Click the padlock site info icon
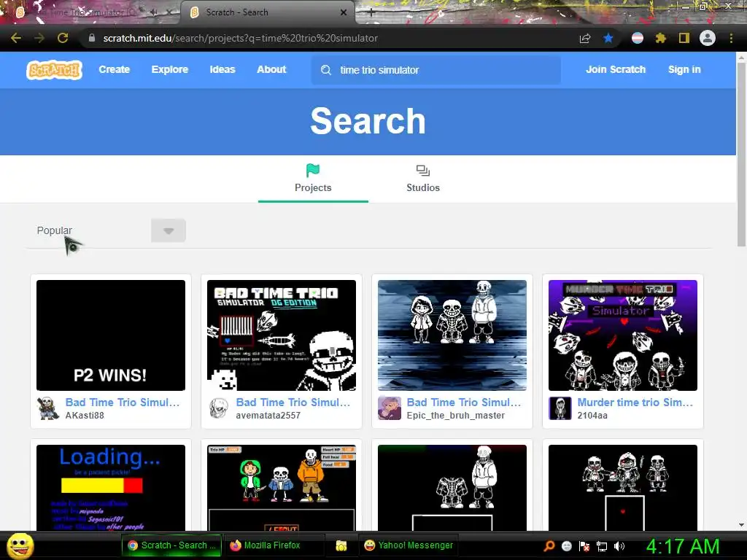747x560 pixels. pyautogui.click(x=91, y=38)
